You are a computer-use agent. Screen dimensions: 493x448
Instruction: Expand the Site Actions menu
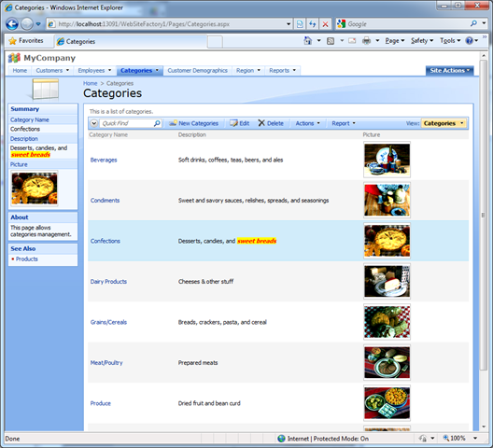point(450,70)
